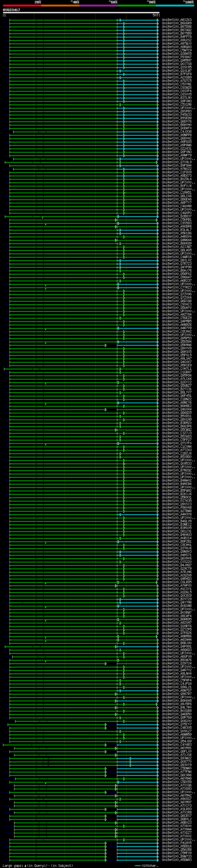Viewport: 197px width, 868px height.
Task: Select subject UniRef100_C9X4I3
Action: coord(177,305)
